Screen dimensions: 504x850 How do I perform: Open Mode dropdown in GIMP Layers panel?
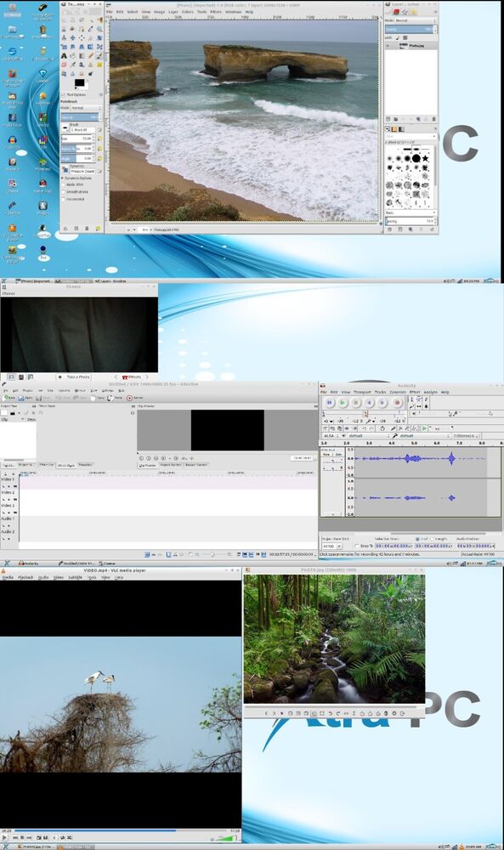point(415,20)
